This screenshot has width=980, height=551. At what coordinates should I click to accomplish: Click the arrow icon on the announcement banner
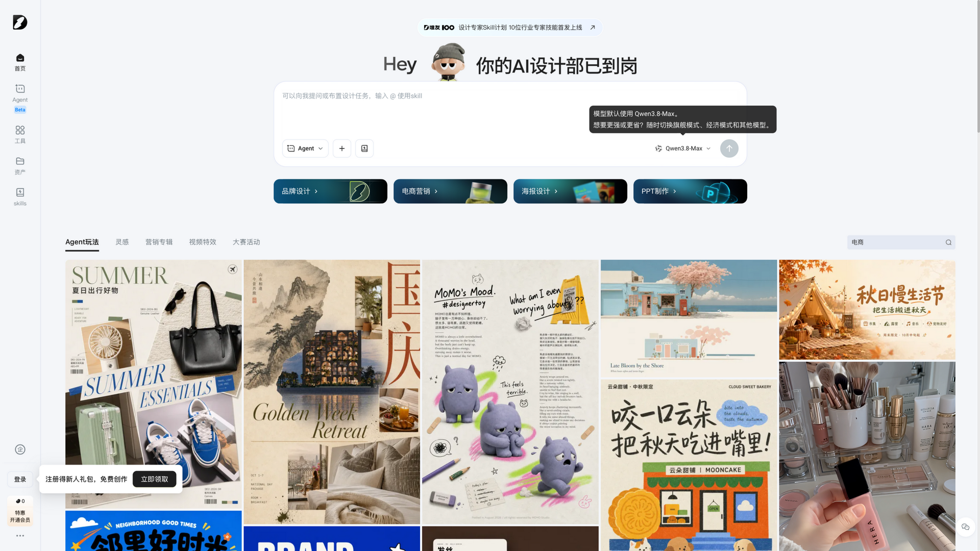pyautogui.click(x=593, y=28)
